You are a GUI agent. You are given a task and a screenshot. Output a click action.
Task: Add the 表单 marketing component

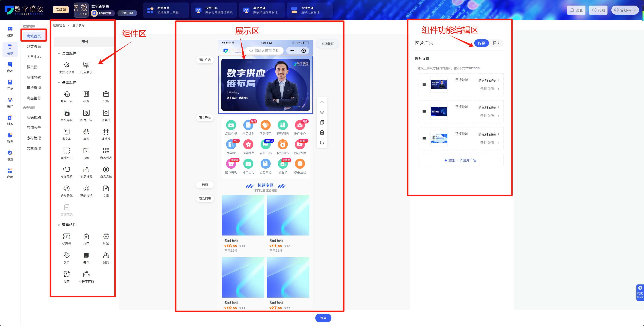(86, 258)
